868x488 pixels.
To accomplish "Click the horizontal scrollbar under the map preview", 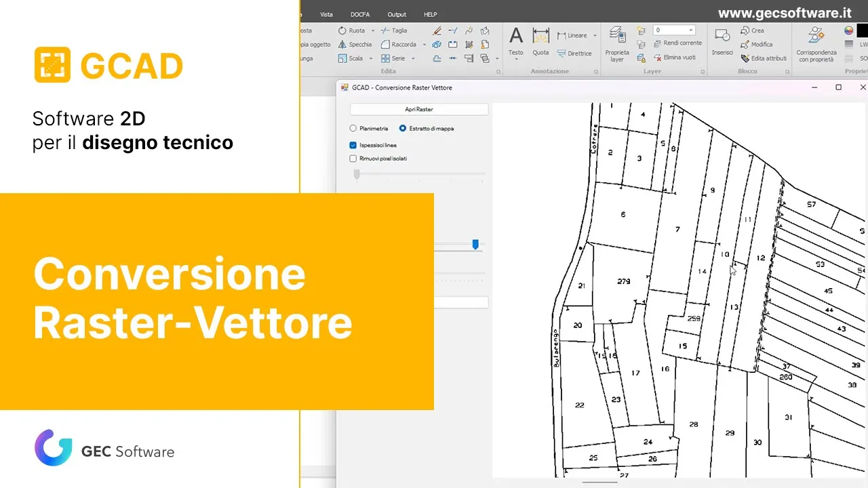I will [599, 483].
